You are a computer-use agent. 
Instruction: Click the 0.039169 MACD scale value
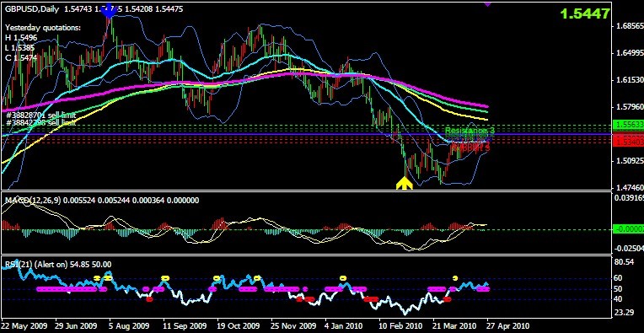point(630,197)
